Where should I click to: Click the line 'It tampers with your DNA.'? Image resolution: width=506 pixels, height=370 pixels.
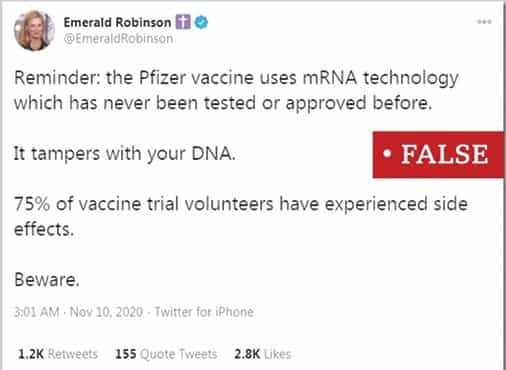pos(125,154)
